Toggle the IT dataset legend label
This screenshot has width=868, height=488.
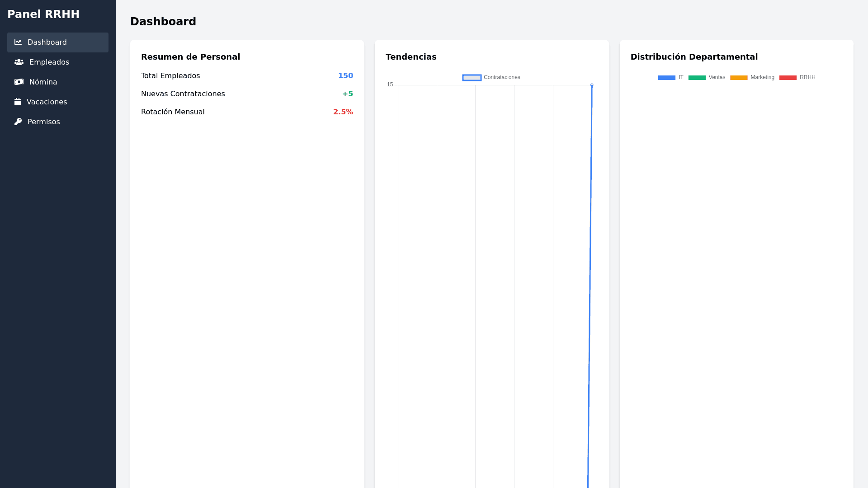pyautogui.click(x=680, y=77)
